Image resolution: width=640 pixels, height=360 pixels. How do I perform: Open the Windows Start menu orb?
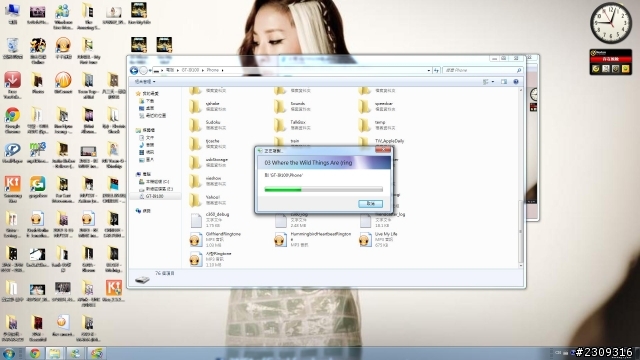click(9, 353)
